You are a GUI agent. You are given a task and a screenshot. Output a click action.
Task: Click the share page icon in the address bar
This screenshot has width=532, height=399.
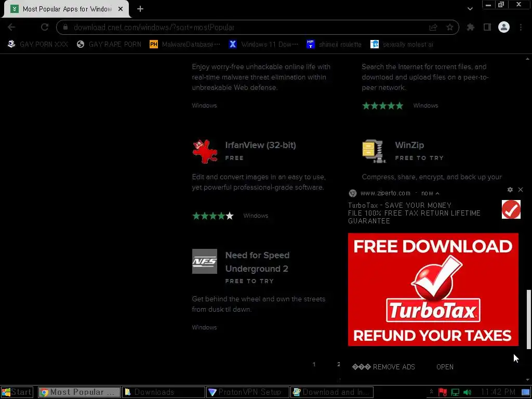click(433, 27)
